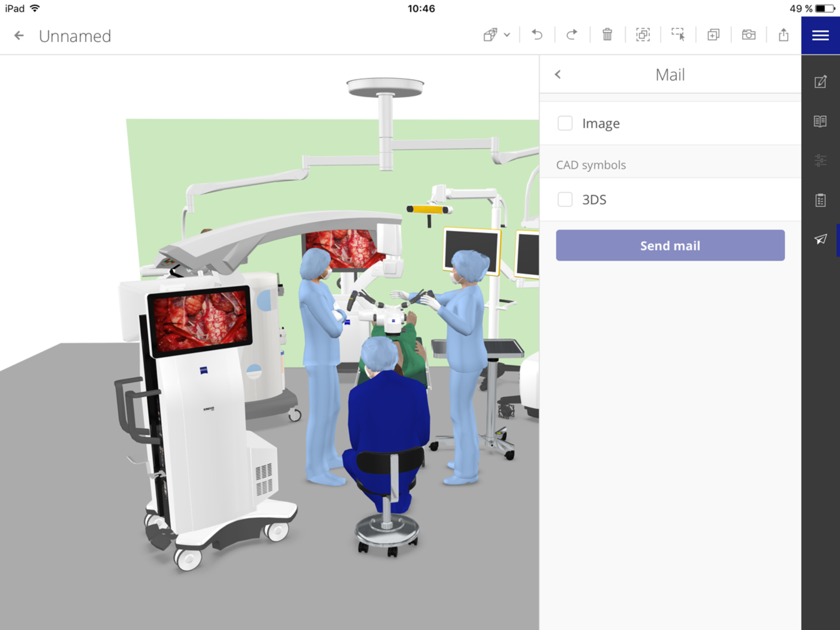Enable the 3DS checkbox
This screenshot has height=630, width=840.
tap(565, 199)
